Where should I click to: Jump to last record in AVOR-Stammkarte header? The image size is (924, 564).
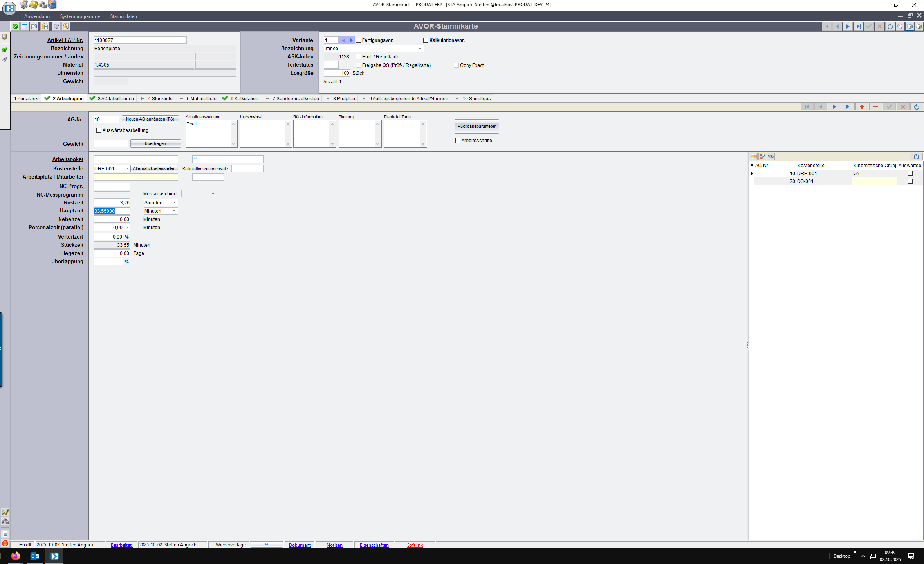coord(858,26)
